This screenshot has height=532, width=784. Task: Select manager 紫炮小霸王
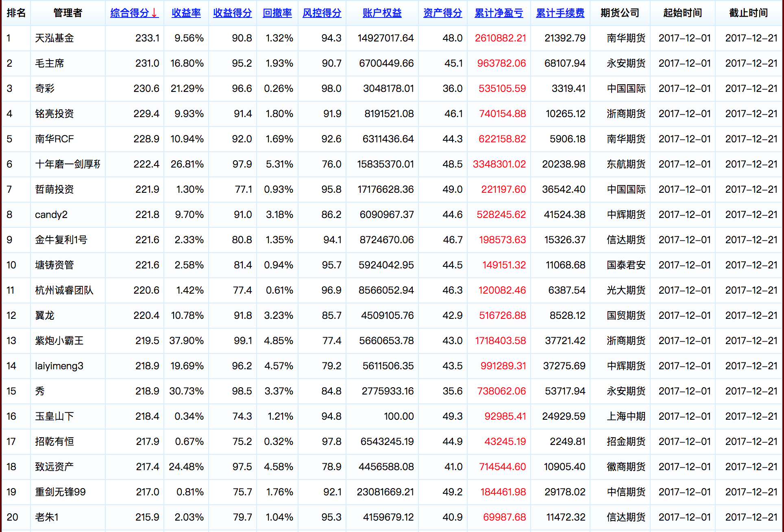tap(59, 341)
